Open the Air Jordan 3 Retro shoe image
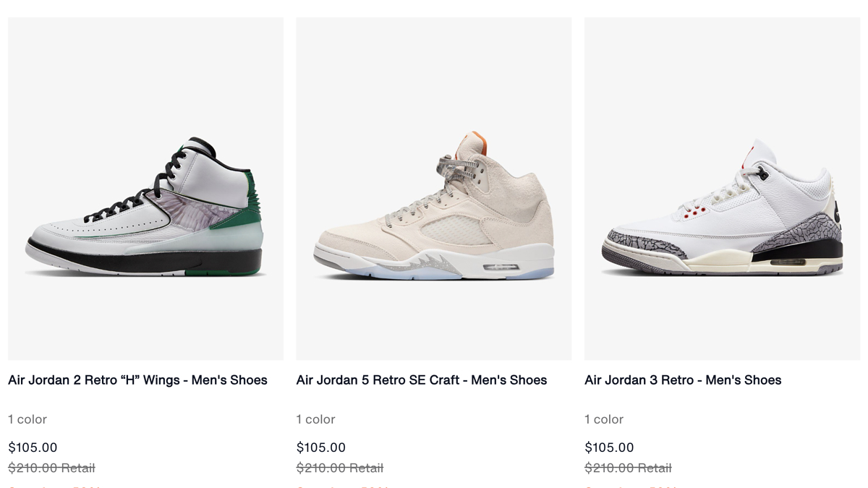Screen dimensions: 868x488 pos(722,189)
